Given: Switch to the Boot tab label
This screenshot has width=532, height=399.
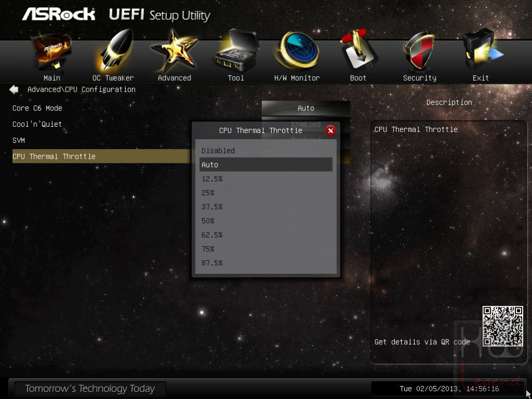Looking at the screenshot, I should [358, 78].
